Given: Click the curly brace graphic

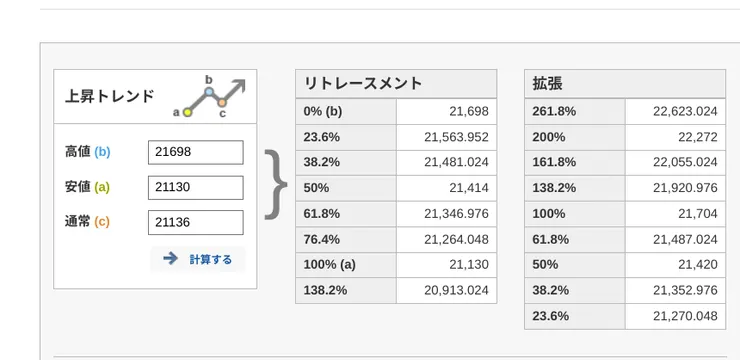Looking at the screenshot, I should coord(276,185).
